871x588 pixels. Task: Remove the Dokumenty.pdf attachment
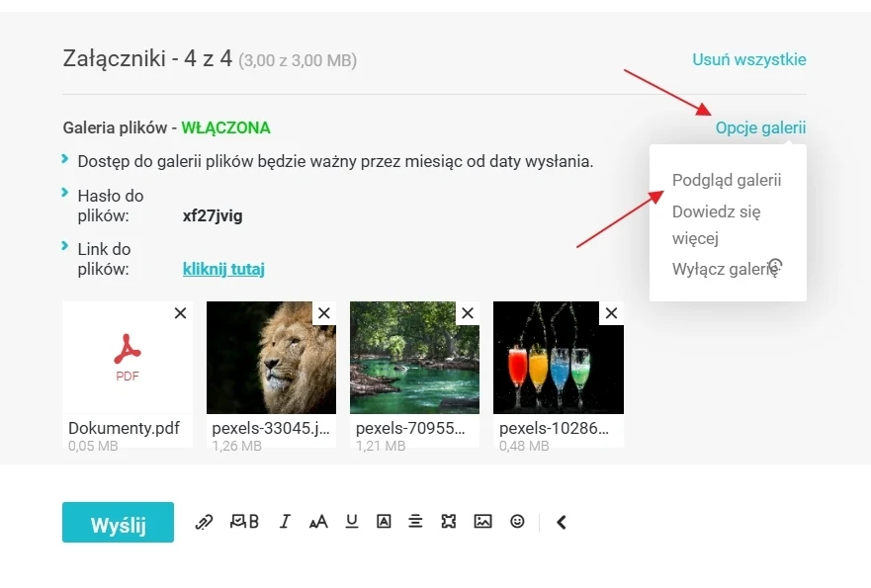pyautogui.click(x=180, y=313)
